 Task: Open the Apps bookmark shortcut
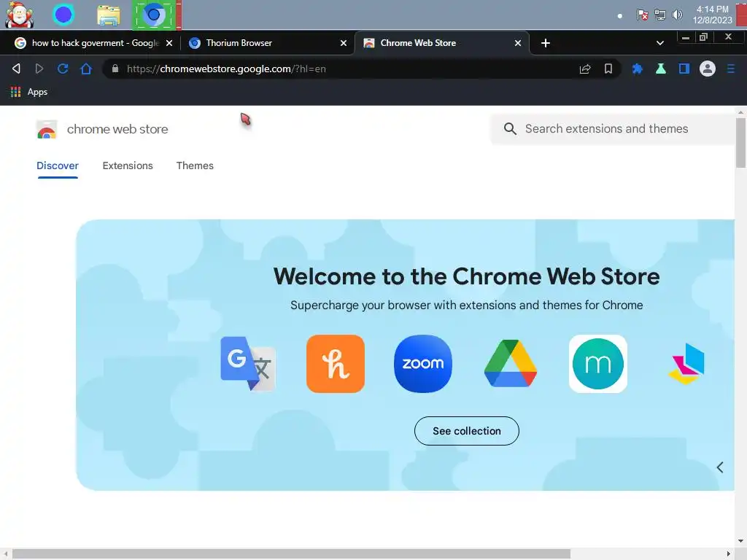click(29, 92)
